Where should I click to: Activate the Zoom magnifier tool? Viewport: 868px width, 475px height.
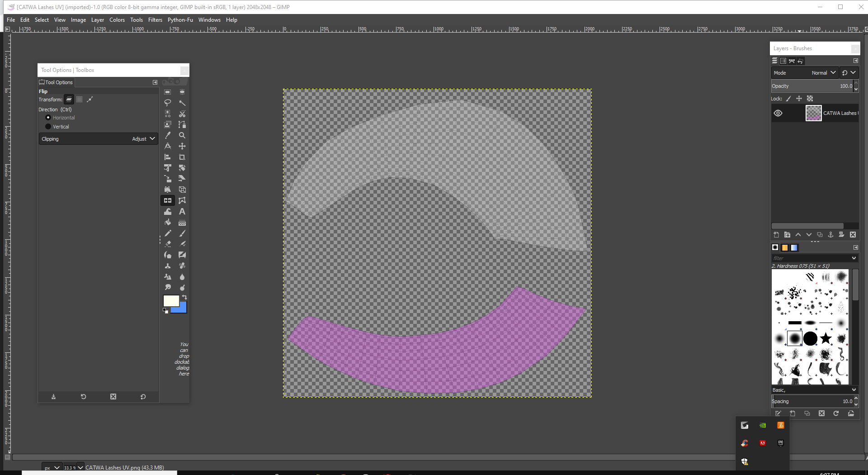tap(182, 135)
